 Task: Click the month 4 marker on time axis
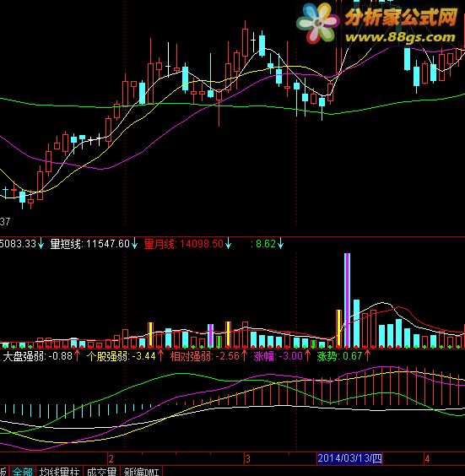pyautogui.click(x=427, y=458)
